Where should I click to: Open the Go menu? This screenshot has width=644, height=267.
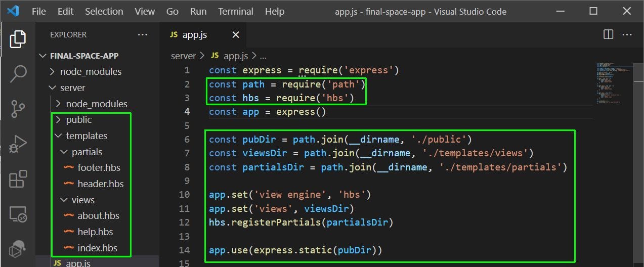[173, 11]
